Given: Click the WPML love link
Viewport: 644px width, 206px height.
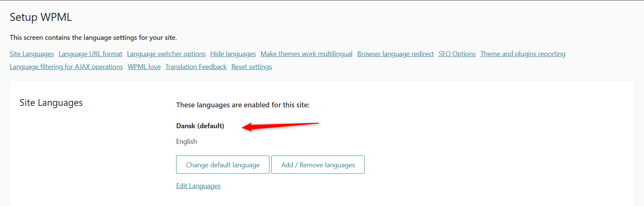Looking at the screenshot, I should coord(144,67).
